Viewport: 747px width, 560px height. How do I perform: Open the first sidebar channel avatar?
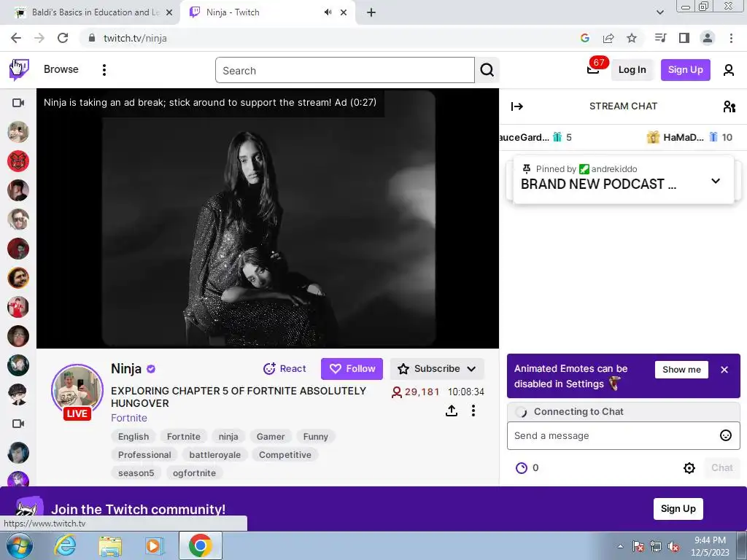[x=18, y=132]
